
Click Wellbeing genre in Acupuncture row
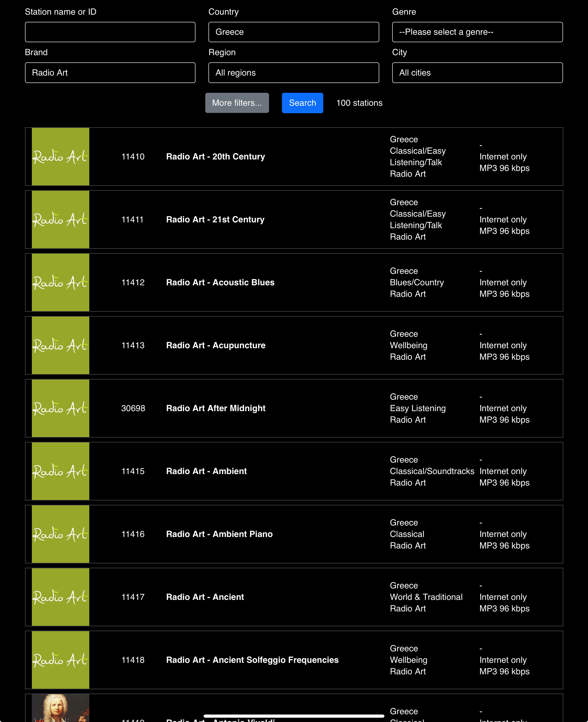coord(409,345)
